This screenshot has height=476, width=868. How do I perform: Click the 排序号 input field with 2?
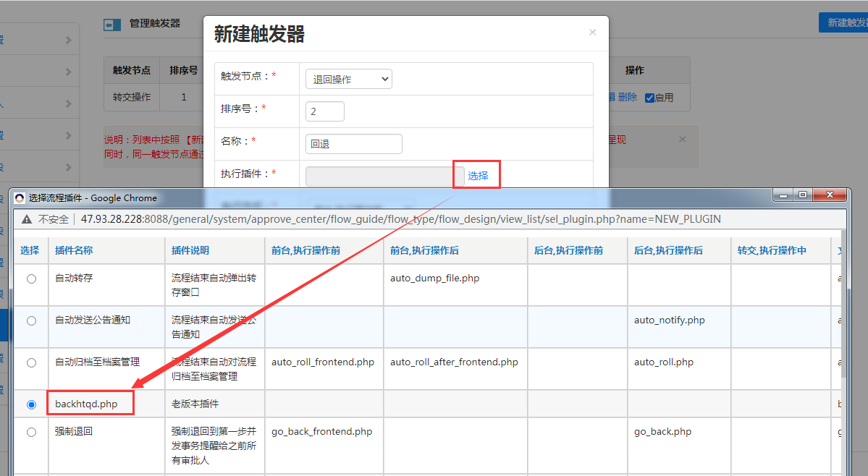point(325,111)
